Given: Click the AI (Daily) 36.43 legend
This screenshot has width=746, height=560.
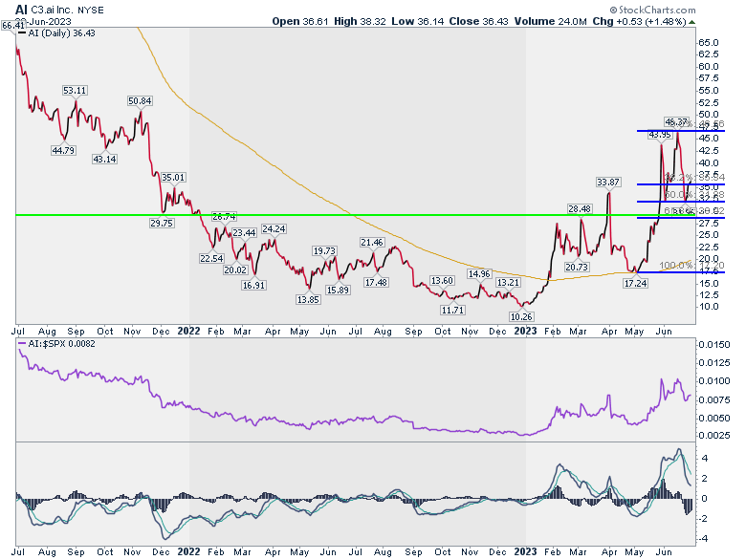Looking at the screenshot, I should 57,33.
